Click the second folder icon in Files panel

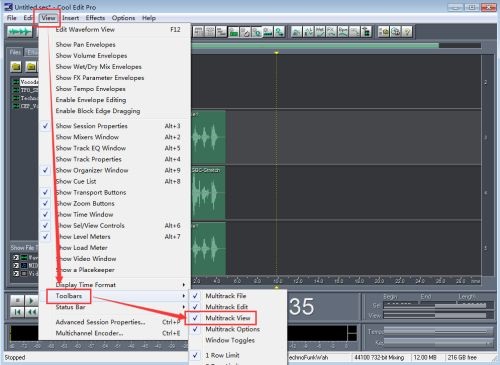(x=31, y=67)
